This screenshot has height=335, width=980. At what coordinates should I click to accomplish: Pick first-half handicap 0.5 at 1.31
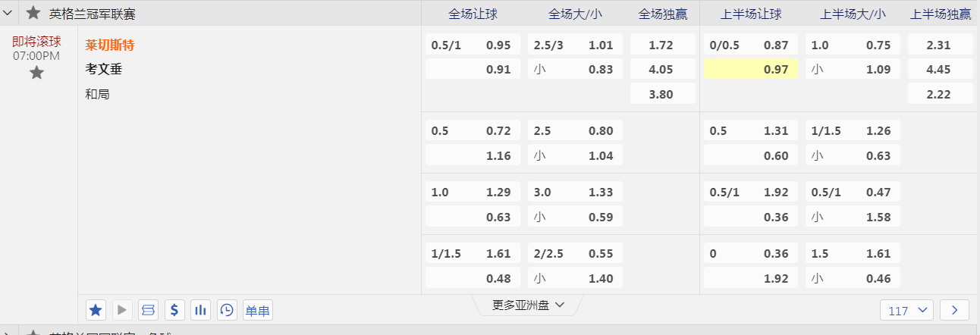[751, 130]
